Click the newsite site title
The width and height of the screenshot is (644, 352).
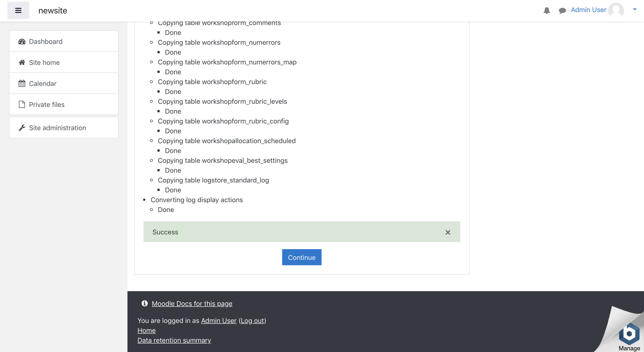coord(53,11)
